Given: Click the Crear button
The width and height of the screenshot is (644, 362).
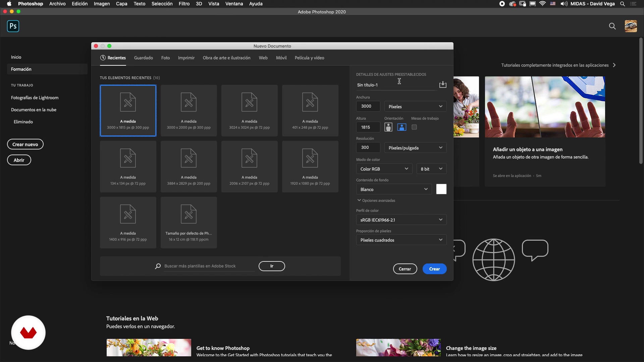Looking at the screenshot, I should [434, 269].
